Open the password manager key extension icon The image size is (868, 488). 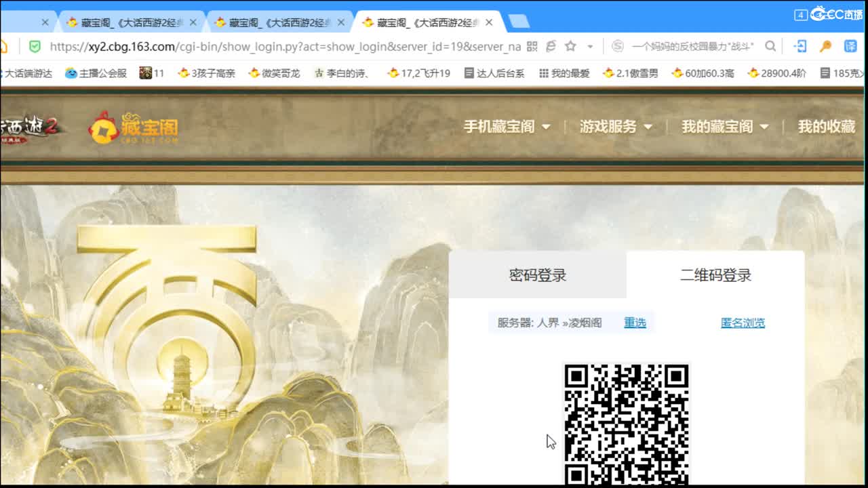pos(825,47)
